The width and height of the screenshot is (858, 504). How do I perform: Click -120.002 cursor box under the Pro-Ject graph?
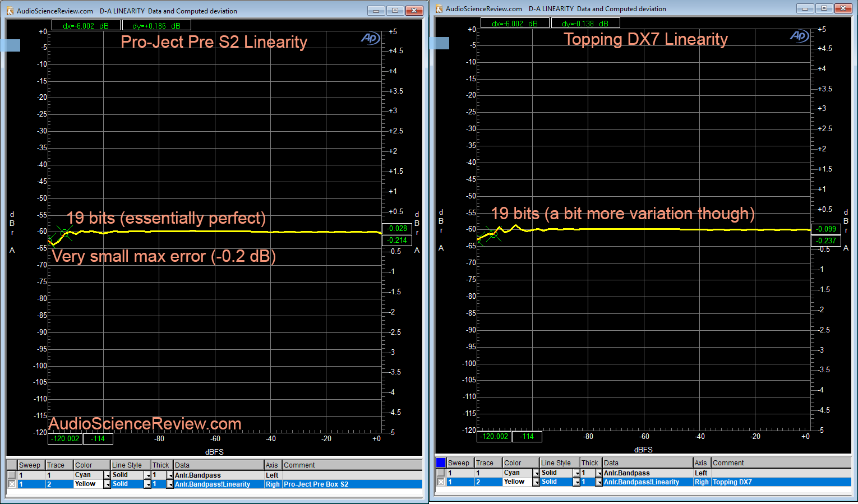click(x=66, y=439)
